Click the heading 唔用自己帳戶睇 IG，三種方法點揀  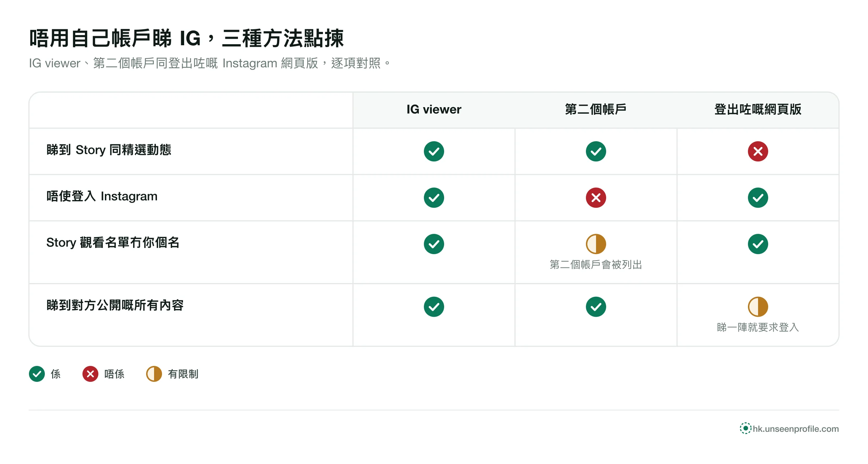pyautogui.click(x=186, y=38)
